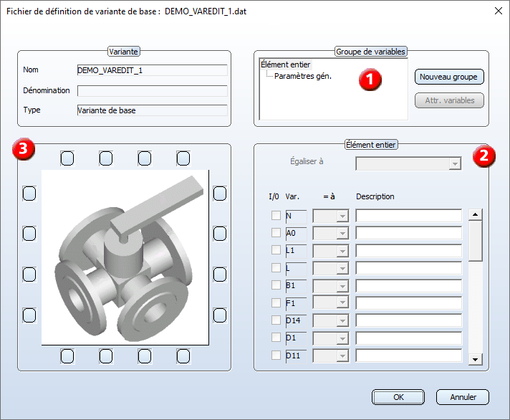Click the first label box above the valve preview

67,158
